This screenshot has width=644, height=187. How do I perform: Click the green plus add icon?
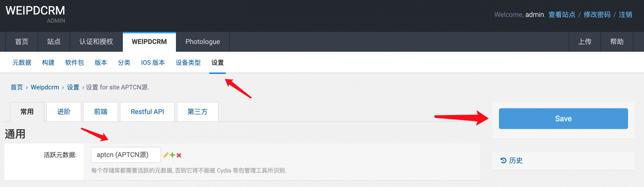(x=172, y=155)
